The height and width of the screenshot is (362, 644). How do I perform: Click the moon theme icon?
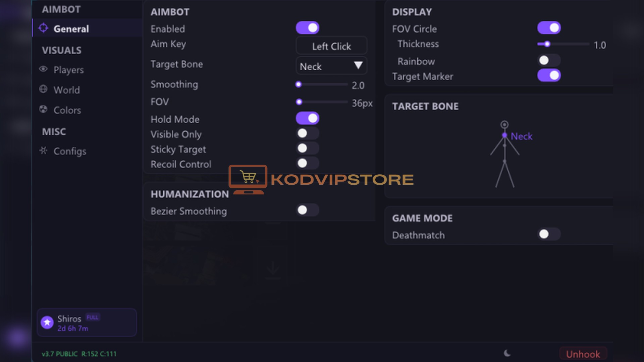pos(507,353)
